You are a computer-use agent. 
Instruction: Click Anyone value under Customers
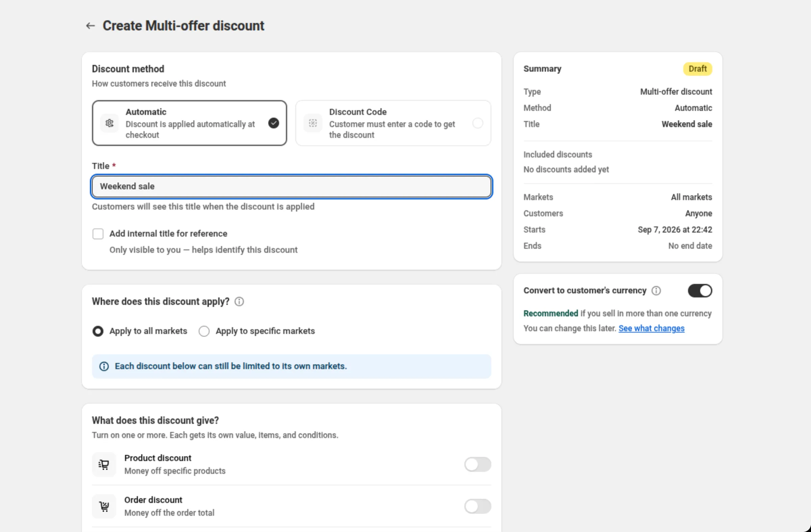pos(698,213)
